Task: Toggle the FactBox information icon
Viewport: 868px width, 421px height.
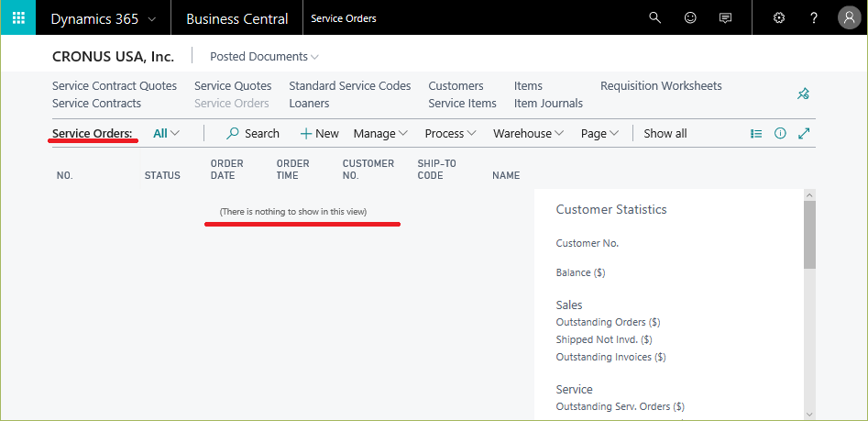Action: (x=780, y=134)
